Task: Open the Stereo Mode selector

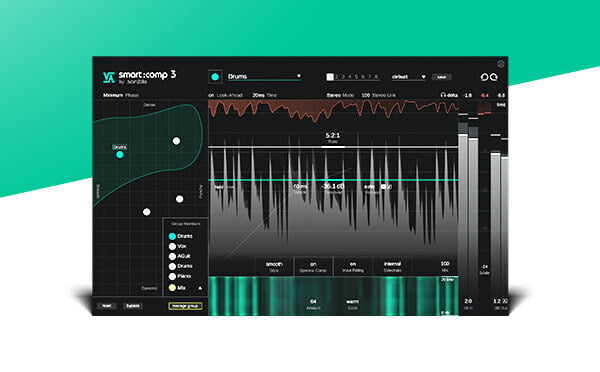Action: click(x=340, y=95)
